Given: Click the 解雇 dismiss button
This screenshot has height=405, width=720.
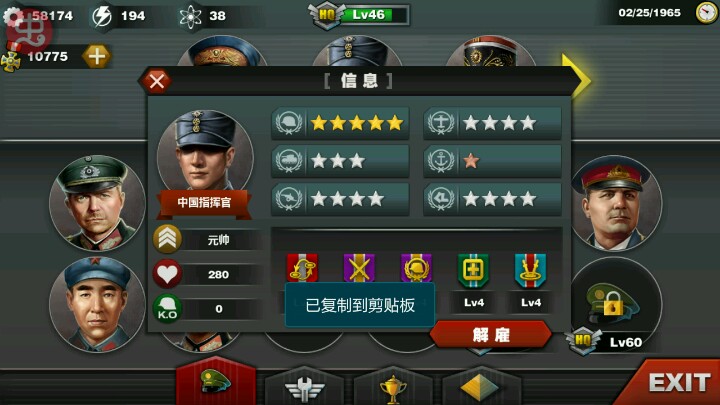Looking at the screenshot, I should [x=491, y=335].
